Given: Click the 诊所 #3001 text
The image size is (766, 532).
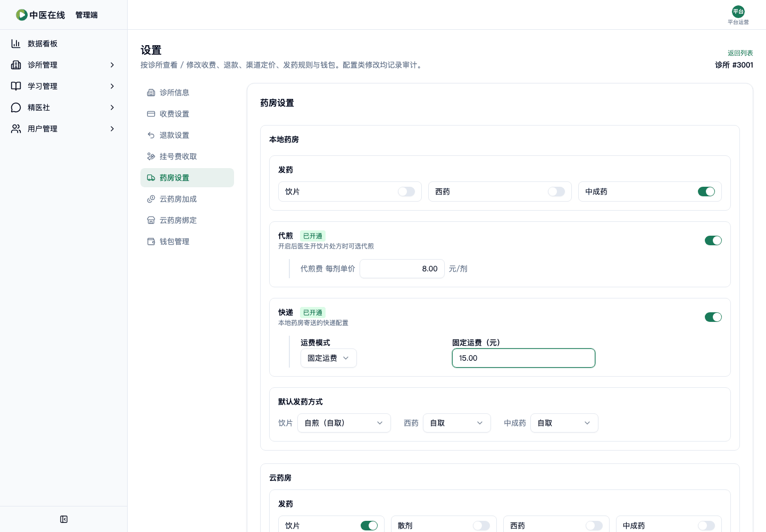Looking at the screenshot, I should (x=734, y=65).
